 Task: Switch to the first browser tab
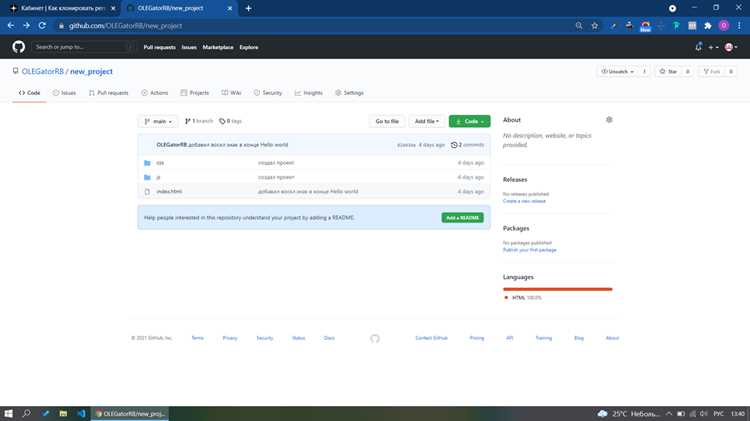(62, 8)
